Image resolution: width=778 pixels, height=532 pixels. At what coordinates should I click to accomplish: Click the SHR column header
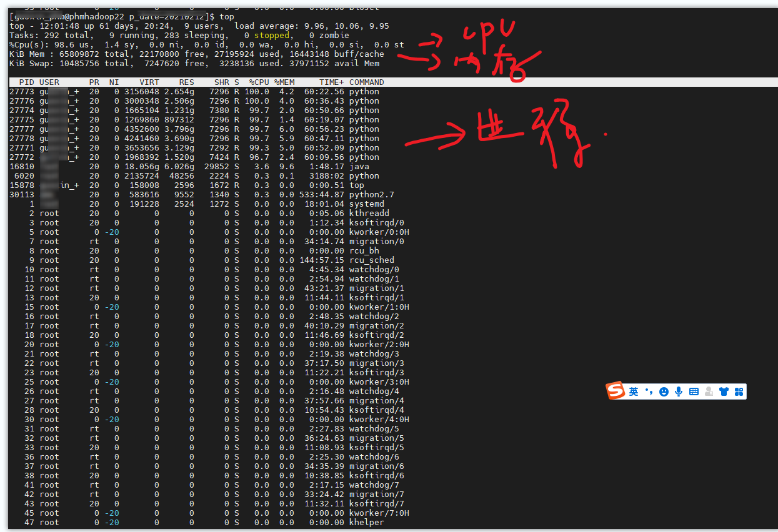pos(222,82)
